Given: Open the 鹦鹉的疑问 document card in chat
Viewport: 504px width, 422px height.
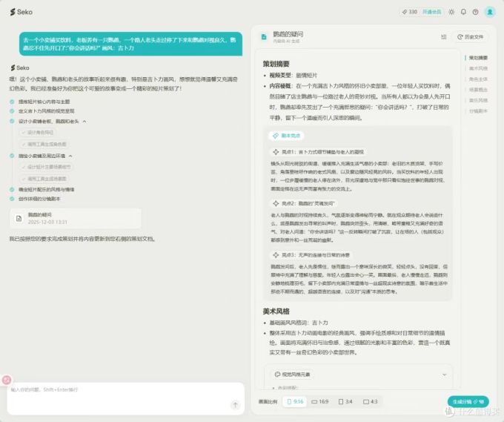Looking at the screenshot, I should [76, 218].
